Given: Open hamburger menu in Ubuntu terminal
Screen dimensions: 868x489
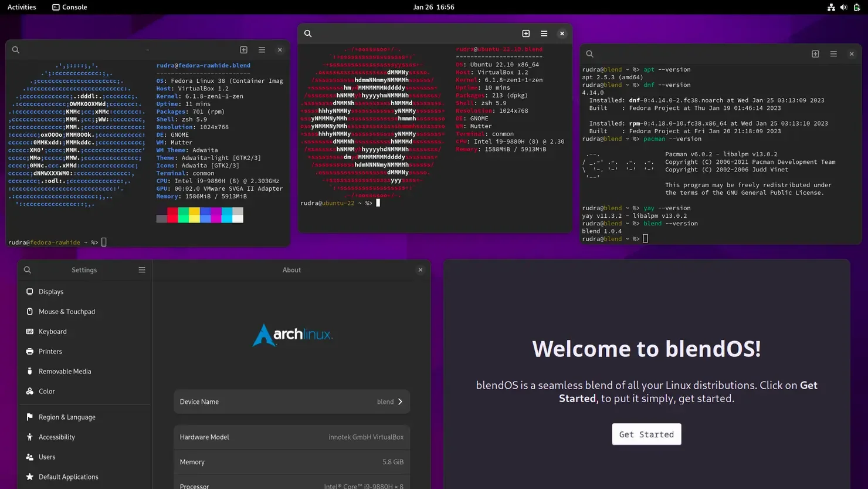Looking at the screenshot, I should (x=544, y=33).
